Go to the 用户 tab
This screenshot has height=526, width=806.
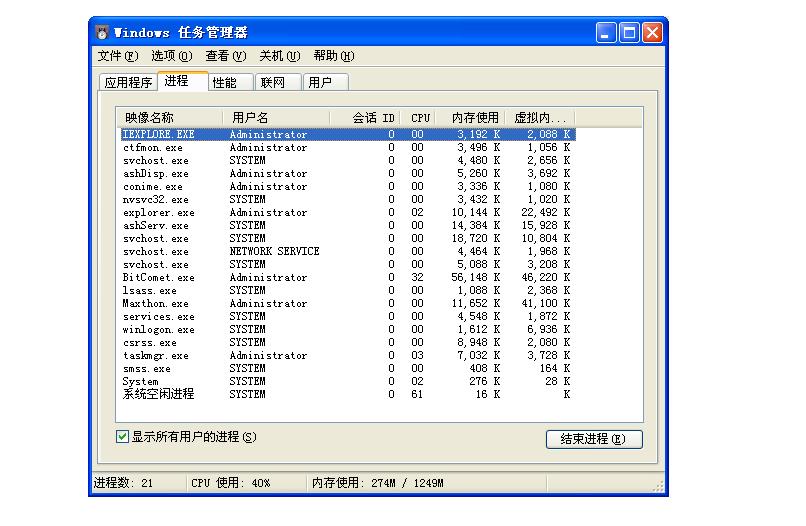(326, 82)
